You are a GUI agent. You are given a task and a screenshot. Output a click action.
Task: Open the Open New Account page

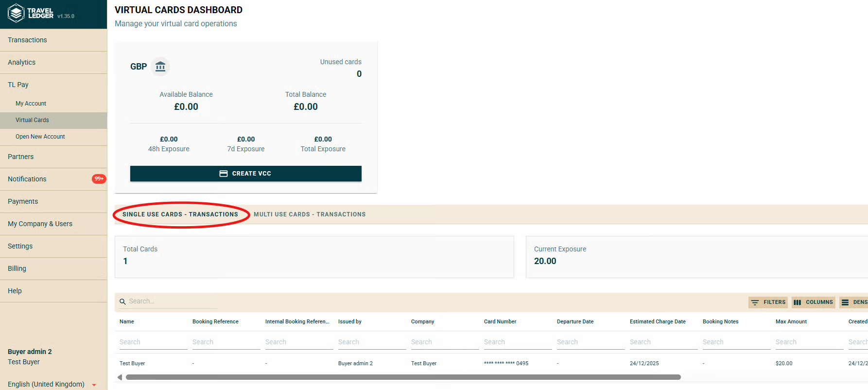(x=40, y=137)
